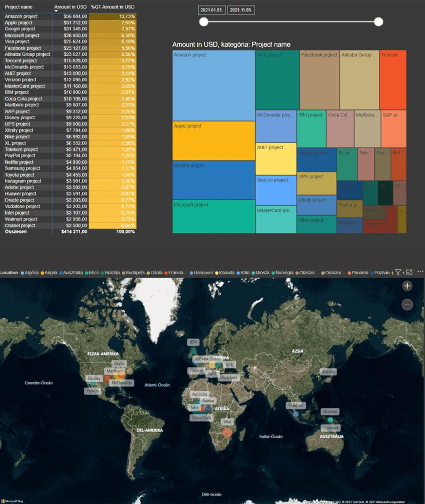Click the start date field showing 2021.01.01
This screenshot has height=504, width=425.
212,10
